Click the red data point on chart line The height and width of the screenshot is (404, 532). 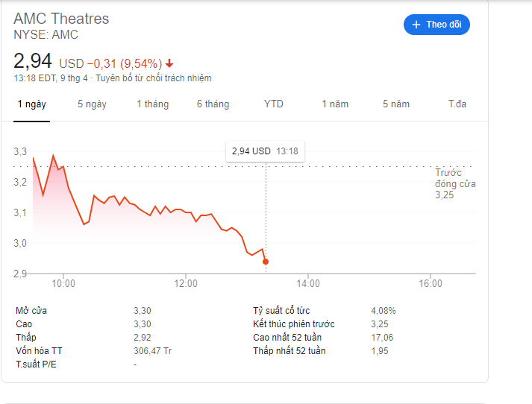tap(266, 262)
